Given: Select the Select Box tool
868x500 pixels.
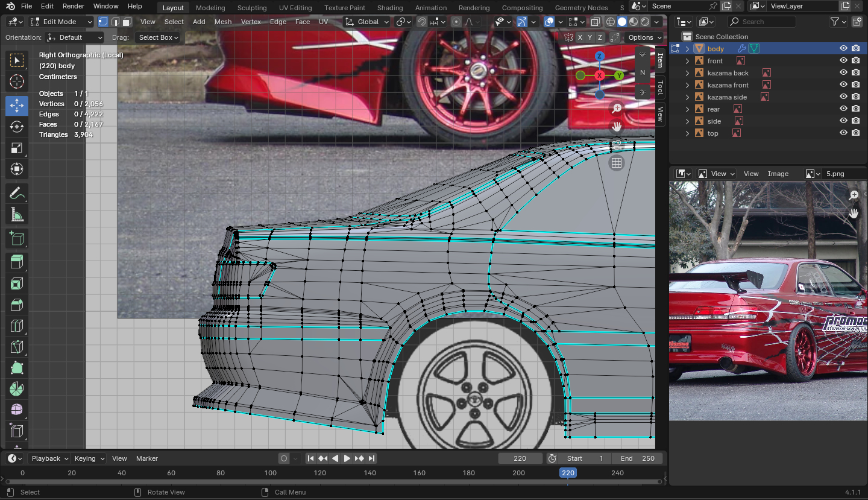Looking at the screenshot, I should [17, 60].
